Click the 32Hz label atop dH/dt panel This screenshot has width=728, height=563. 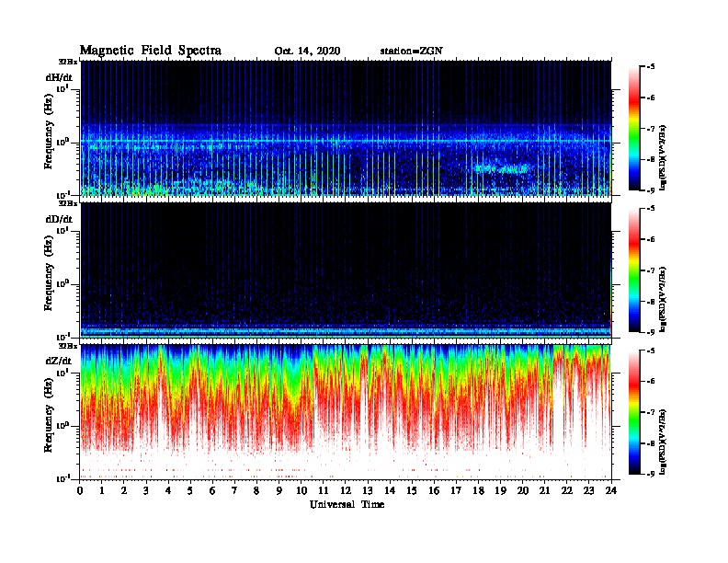68,62
